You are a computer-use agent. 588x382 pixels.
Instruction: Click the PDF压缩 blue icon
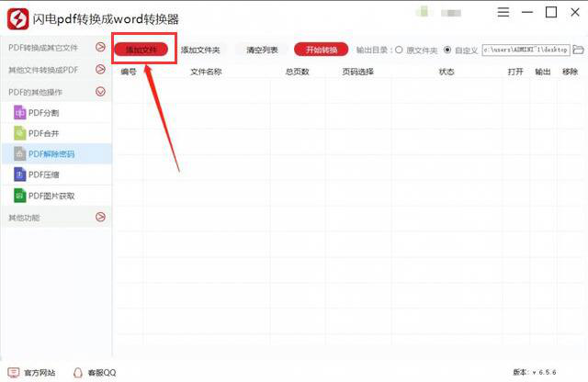point(20,174)
